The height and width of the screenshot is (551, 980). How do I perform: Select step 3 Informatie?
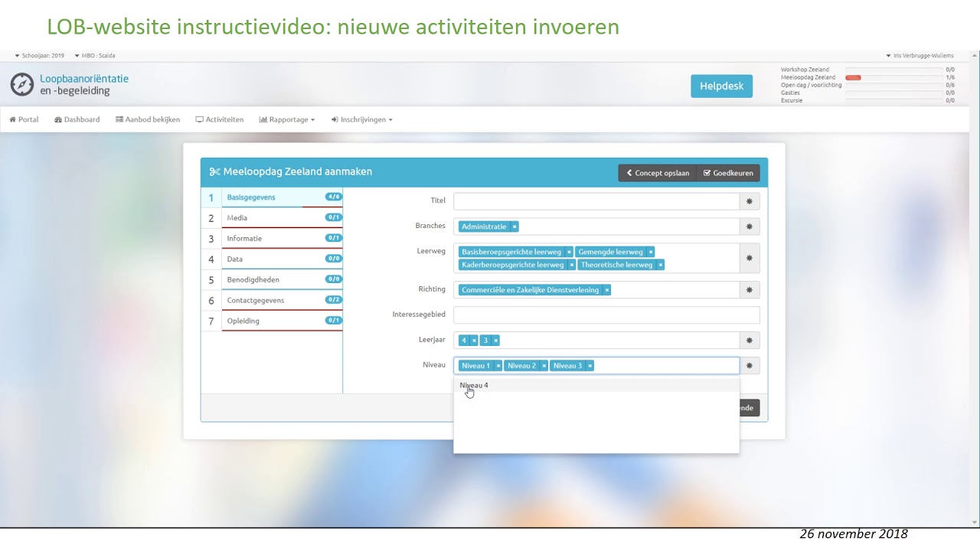(272, 239)
